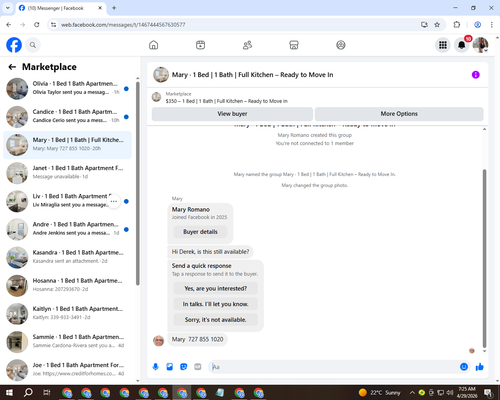
Task: Open the Janet apartment conversation
Action: pyautogui.click(x=67, y=173)
